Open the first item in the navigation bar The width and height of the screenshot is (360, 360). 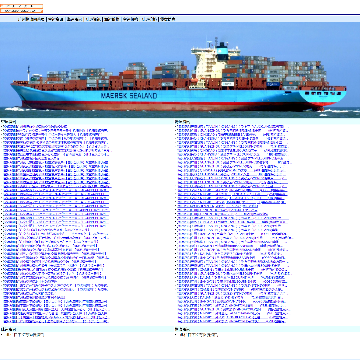(31, 19)
